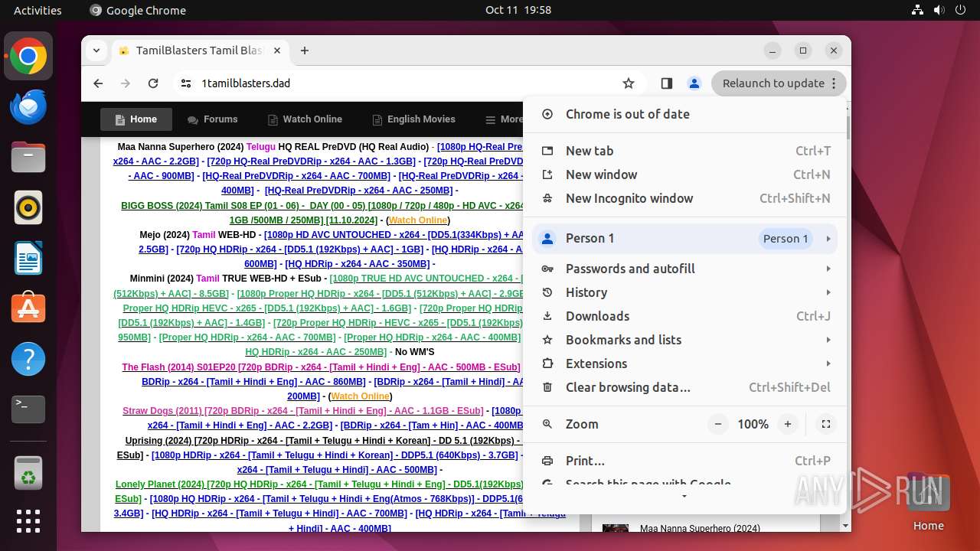Image resolution: width=980 pixels, height=551 pixels.
Task: Show Applications grid in dock
Action: [28, 521]
